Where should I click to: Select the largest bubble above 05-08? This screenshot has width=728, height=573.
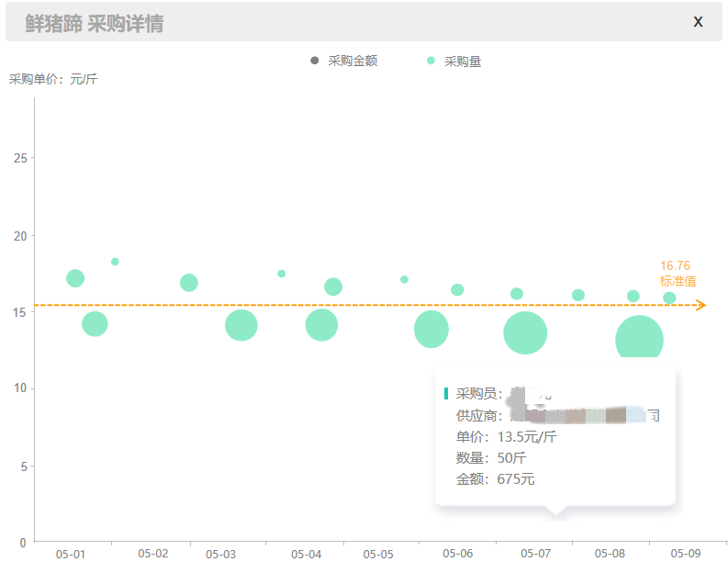click(x=639, y=337)
